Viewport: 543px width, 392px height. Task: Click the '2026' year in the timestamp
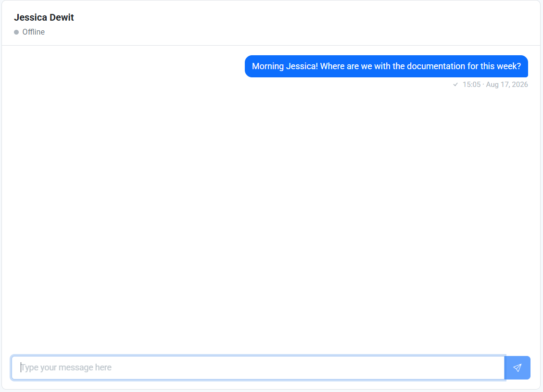(x=520, y=85)
